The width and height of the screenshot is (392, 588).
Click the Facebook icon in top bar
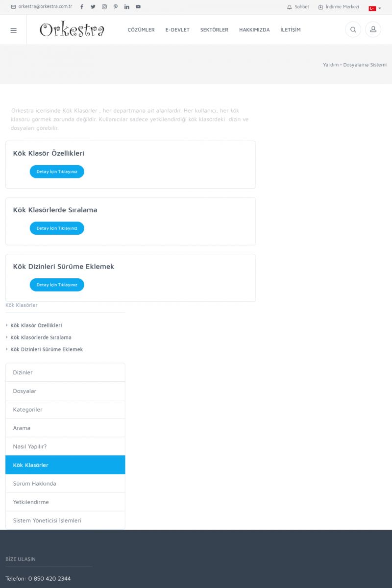pos(82,7)
